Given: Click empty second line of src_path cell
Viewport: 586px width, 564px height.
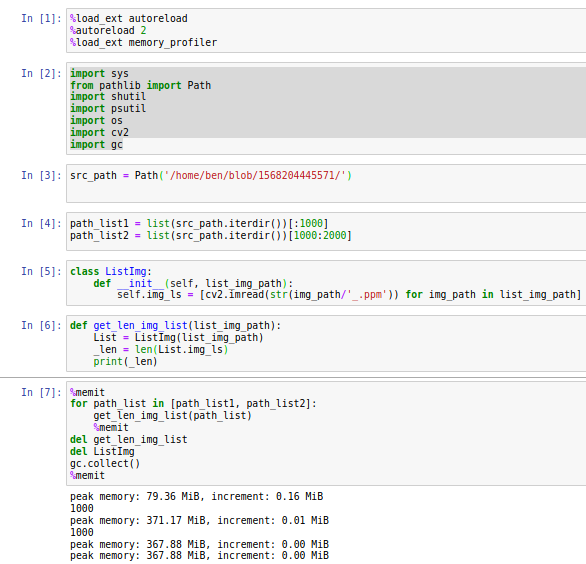Looking at the screenshot, I should pyautogui.click(x=325, y=189).
